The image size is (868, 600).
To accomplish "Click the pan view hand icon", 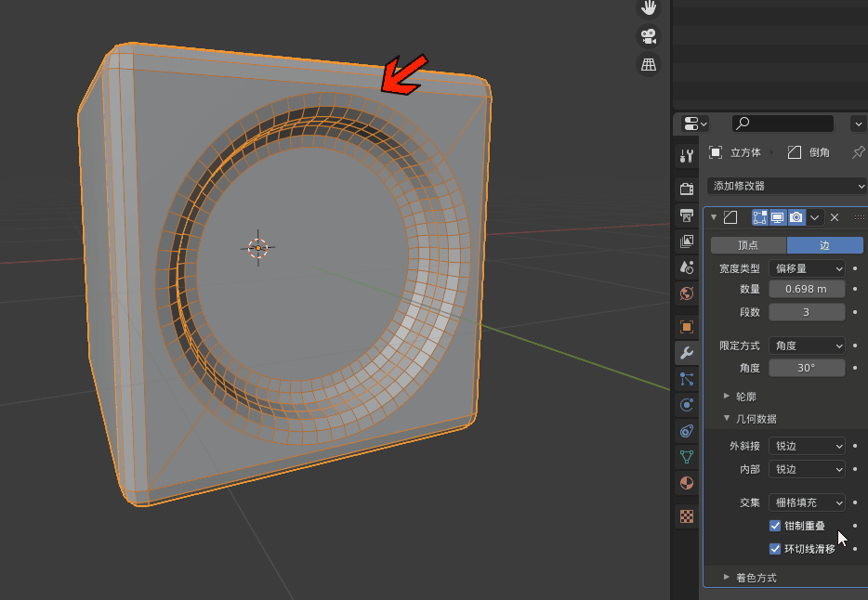I will click(x=649, y=8).
